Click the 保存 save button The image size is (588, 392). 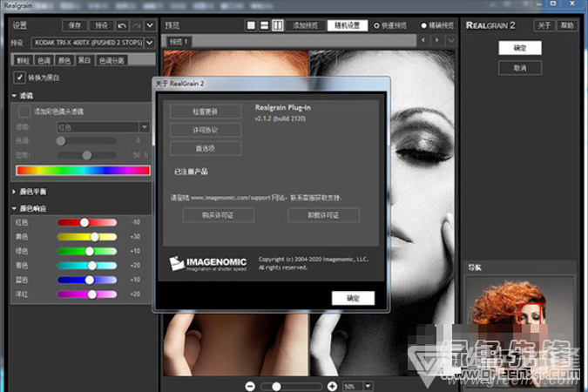(75, 25)
